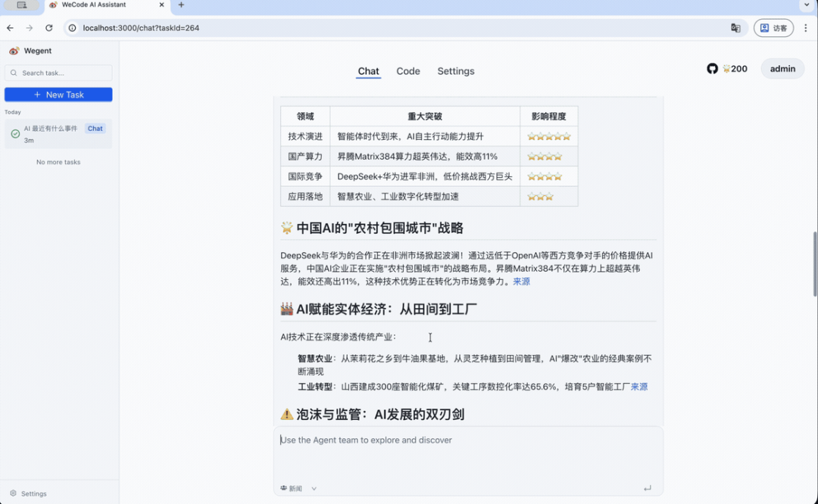
Task: Click the 应用落地 table cell
Action: [305, 197]
